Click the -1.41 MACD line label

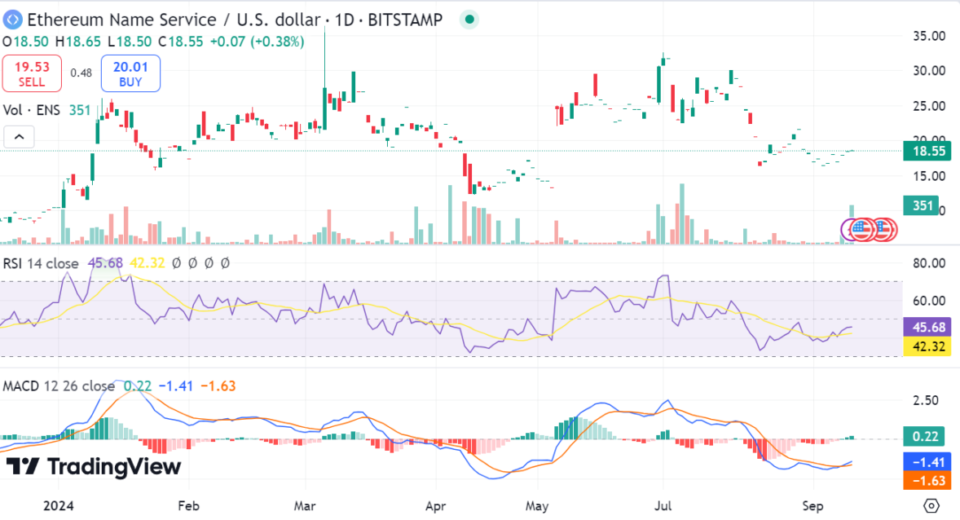[x=927, y=462]
